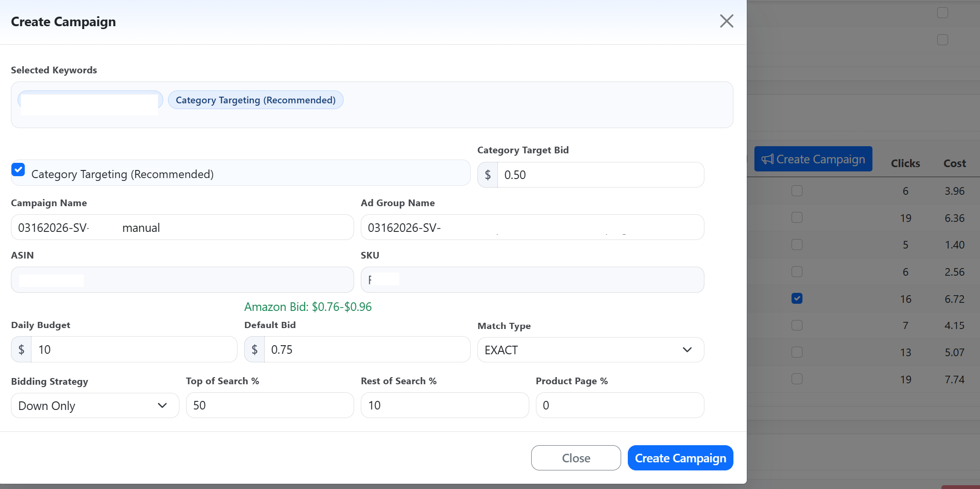
Task: Focus the Campaign Name text field
Action: tap(182, 228)
